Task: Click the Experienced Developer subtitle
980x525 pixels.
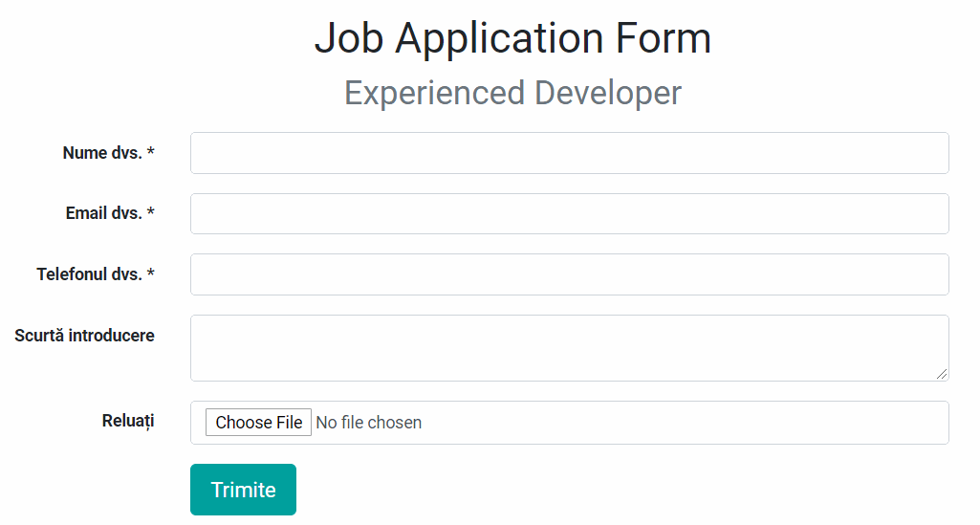Action: 512,93
